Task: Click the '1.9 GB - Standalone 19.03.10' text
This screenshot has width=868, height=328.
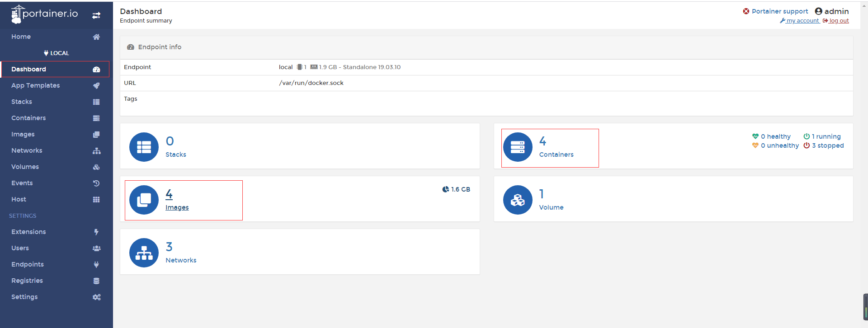Action: (x=360, y=67)
